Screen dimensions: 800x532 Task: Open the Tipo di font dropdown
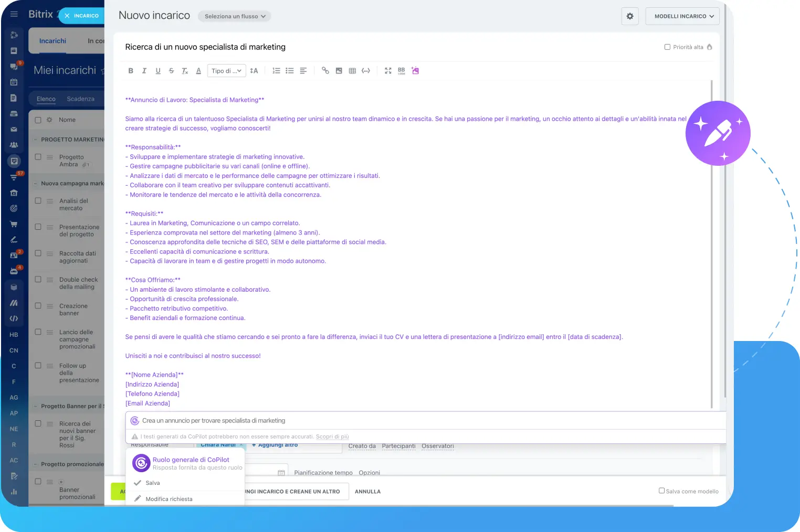pos(227,71)
